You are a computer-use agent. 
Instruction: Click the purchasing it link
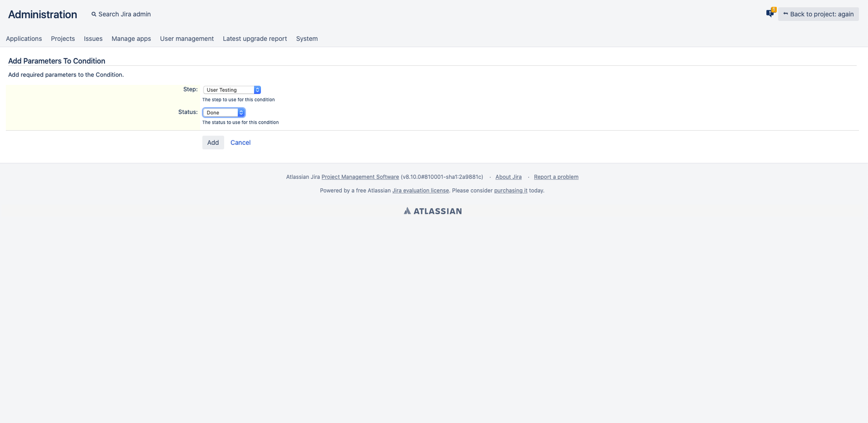510,191
